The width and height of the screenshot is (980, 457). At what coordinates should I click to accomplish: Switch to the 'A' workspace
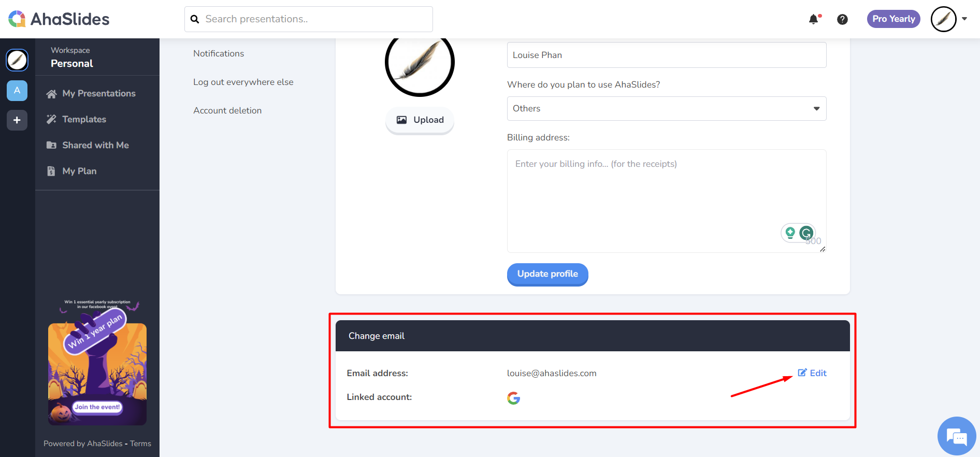(17, 91)
